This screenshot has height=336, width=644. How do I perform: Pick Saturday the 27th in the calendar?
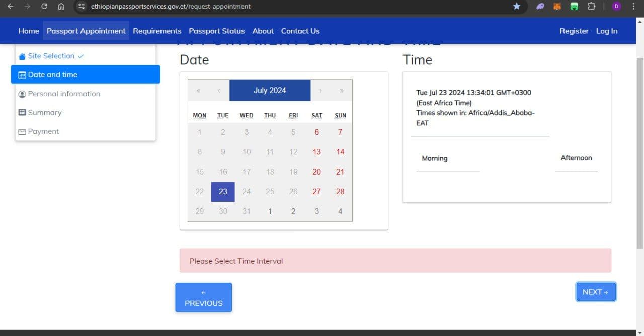click(316, 192)
